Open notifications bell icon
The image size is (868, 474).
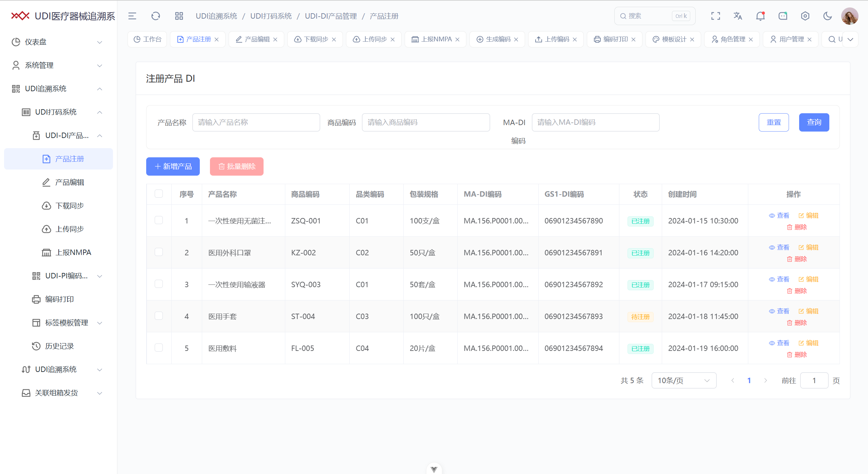[x=760, y=16]
